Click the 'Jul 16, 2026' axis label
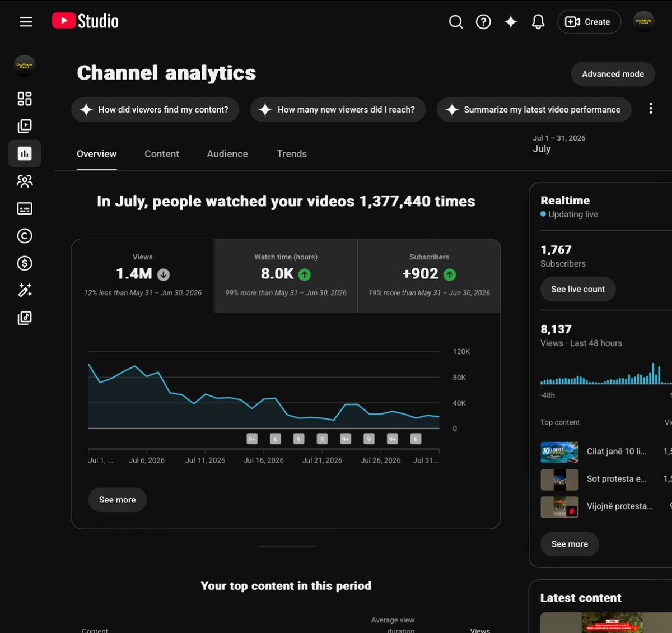672x633 pixels. (264, 460)
